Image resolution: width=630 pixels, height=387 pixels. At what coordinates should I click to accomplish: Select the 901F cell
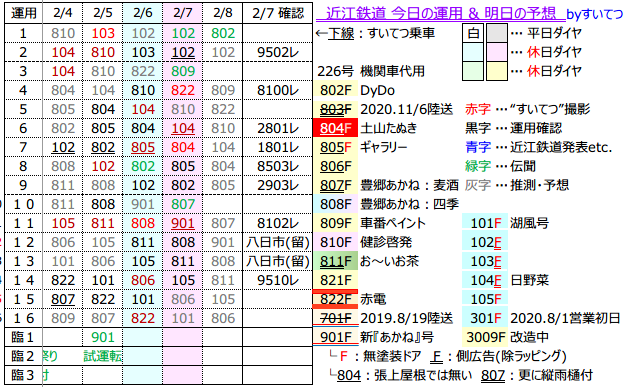335,338
